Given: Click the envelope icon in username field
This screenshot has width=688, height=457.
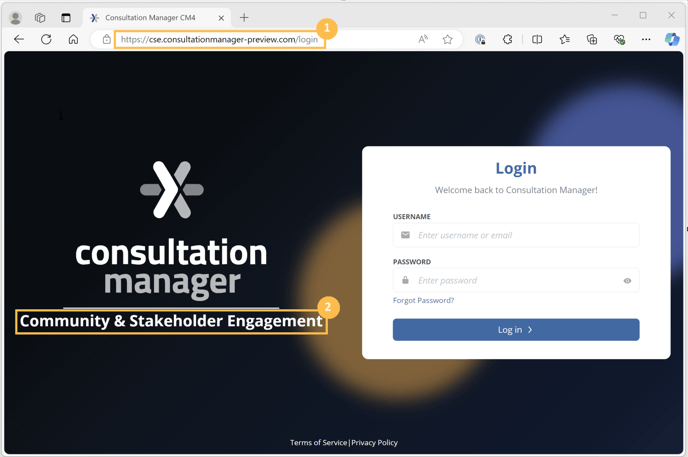Looking at the screenshot, I should [x=405, y=235].
